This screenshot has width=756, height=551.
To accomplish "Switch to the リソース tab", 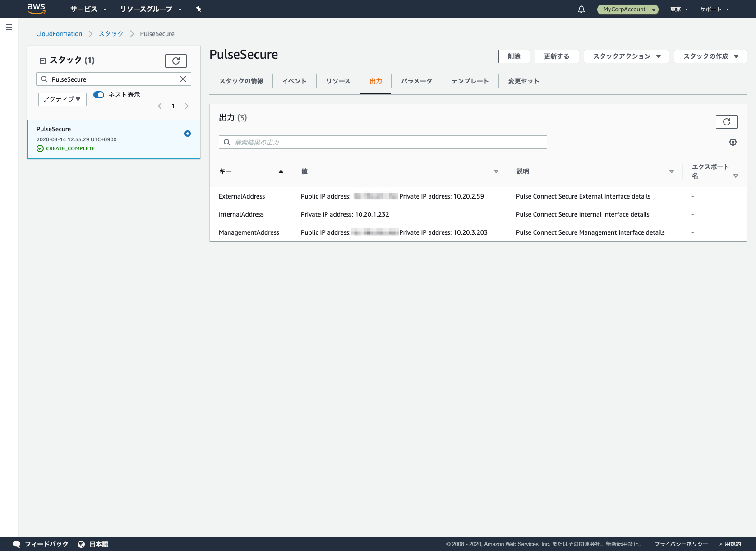I will coord(338,81).
